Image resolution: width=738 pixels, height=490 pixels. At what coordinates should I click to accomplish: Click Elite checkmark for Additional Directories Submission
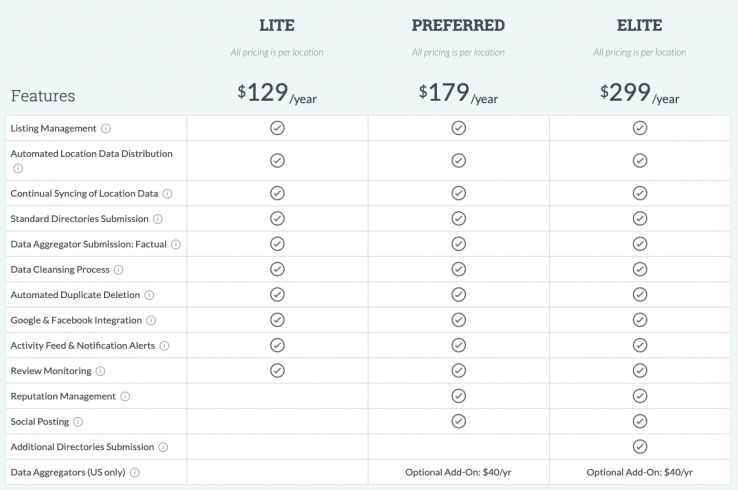pyautogui.click(x=640, y=447)
